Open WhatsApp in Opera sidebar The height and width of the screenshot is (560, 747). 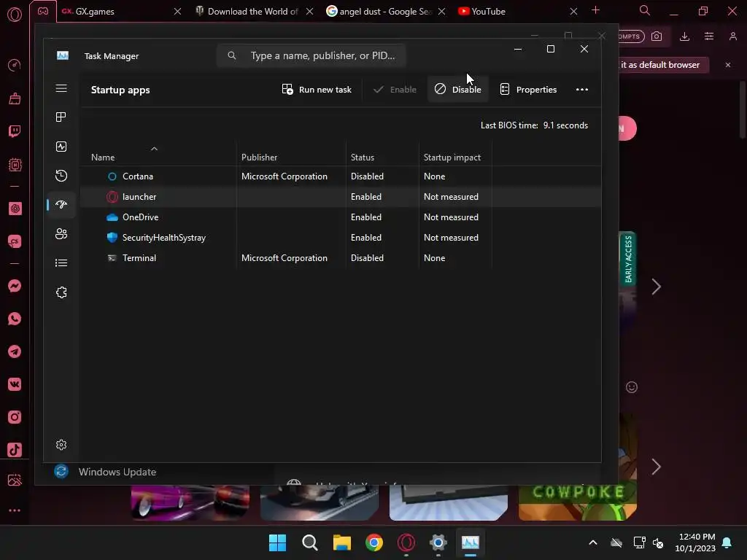(15, 319)
